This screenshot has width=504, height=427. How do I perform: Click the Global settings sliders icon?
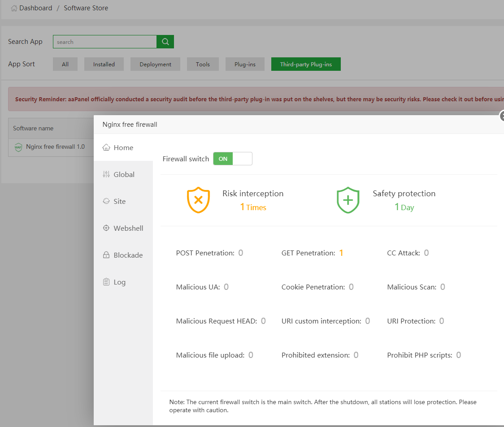[106, 174]
